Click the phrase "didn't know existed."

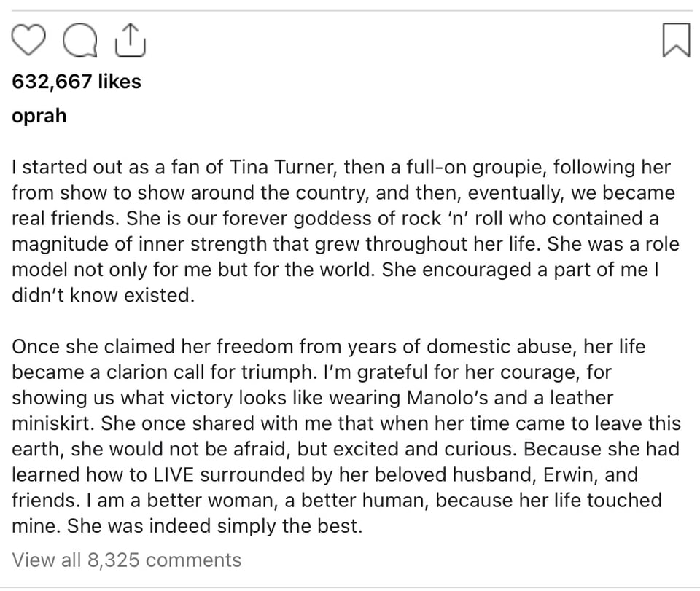[104, 296]
